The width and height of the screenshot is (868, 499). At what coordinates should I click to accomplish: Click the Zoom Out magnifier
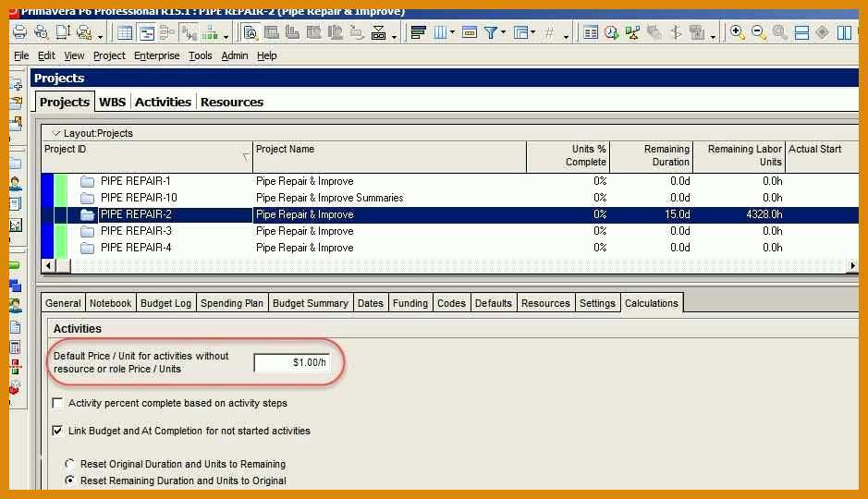[x=758, y=32]
